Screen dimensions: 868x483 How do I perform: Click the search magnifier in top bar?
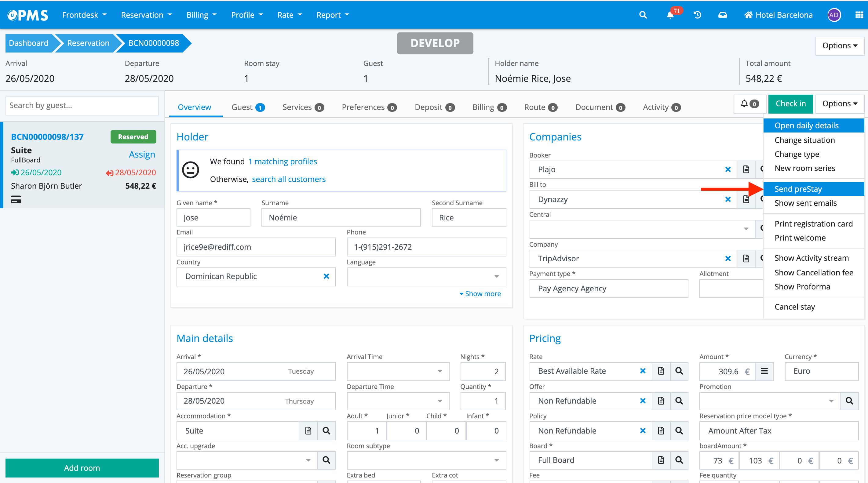coord(643,15)
